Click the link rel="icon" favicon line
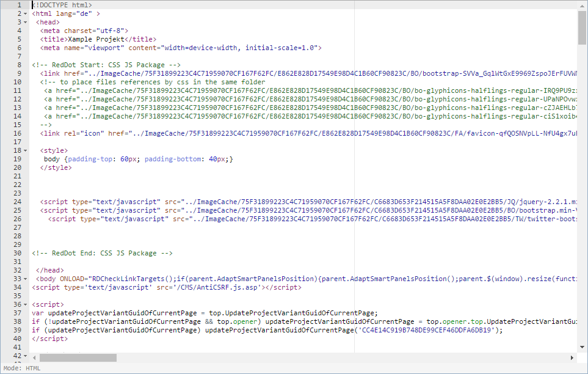588x374 pixels. tap(308, 133)
